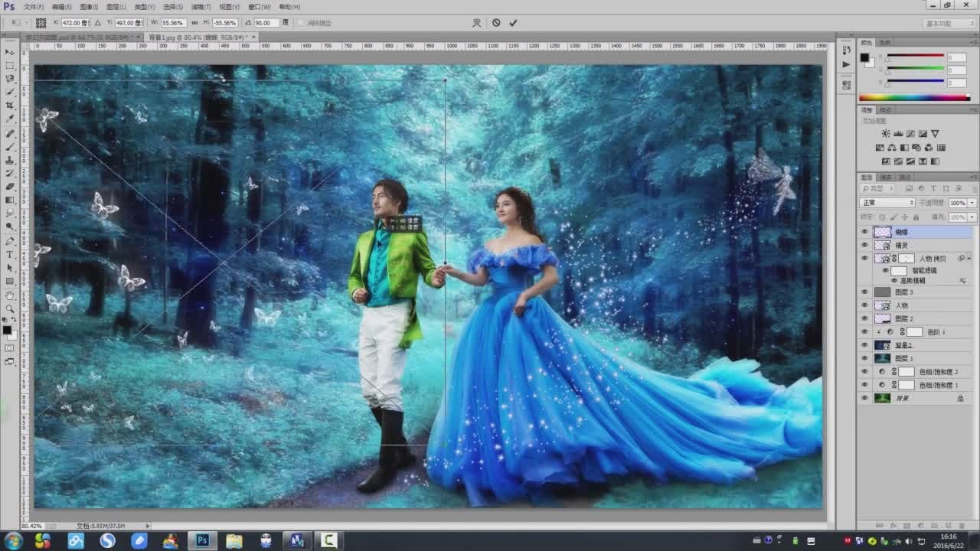Click the width percentage input field
The image size is (980, 551).
pyautogui.click(x=173, y=23)
